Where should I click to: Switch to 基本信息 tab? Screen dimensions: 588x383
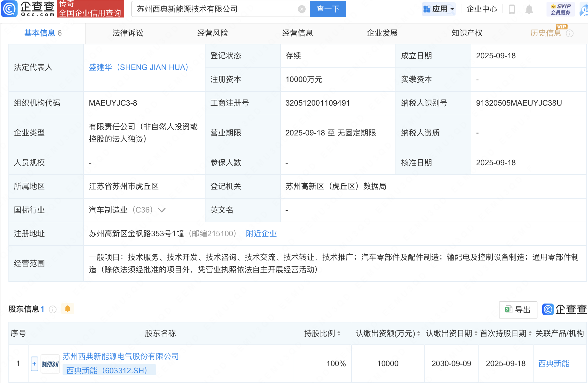pos(43,33)
